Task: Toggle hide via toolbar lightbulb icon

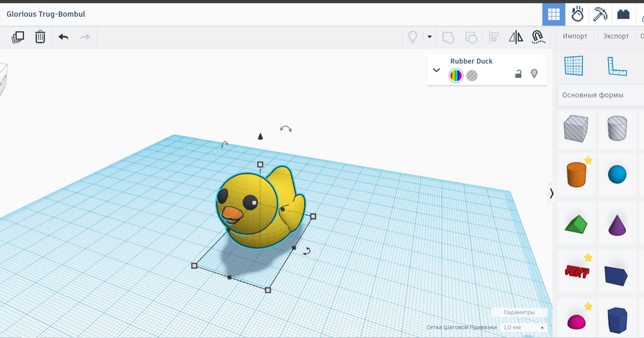Action: click(x=412, y=36)
